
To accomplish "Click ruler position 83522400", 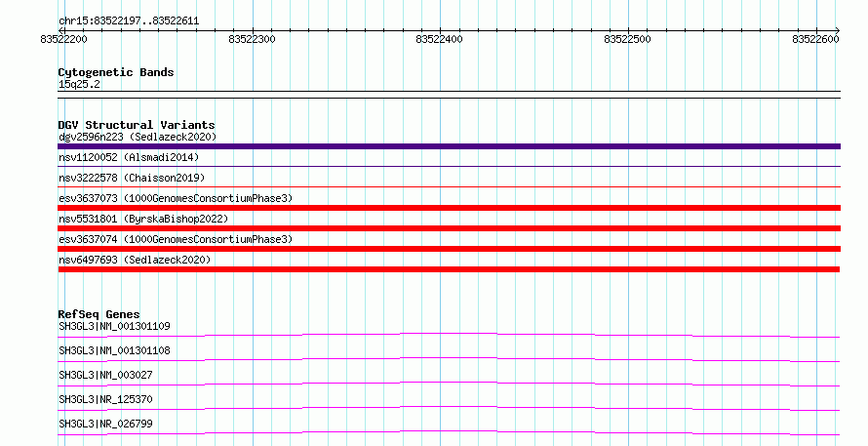I will pos(440,39).
